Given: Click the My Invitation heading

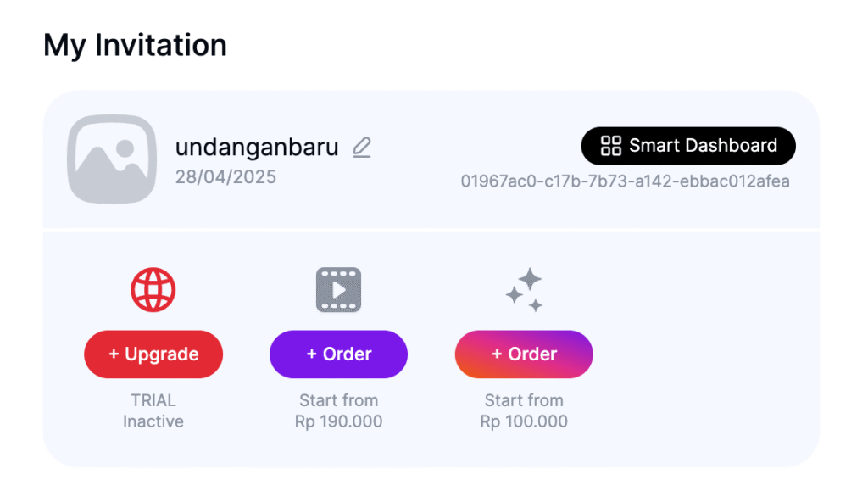Looking at the screenshot, I should coord(135,45).
